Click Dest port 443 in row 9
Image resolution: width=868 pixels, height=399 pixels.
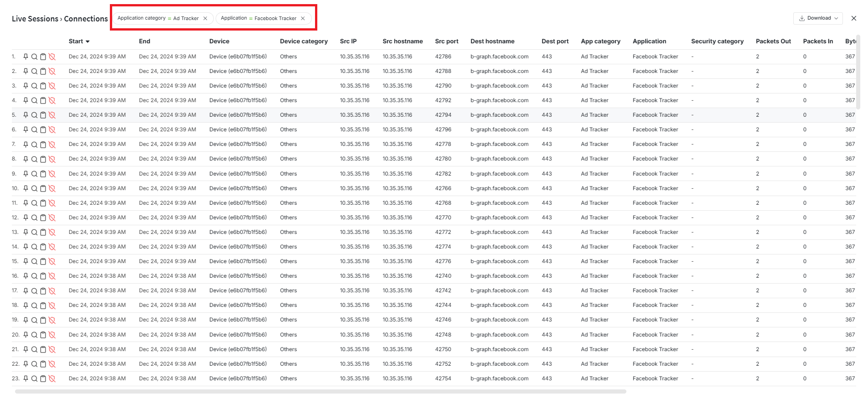click(547, 174)
